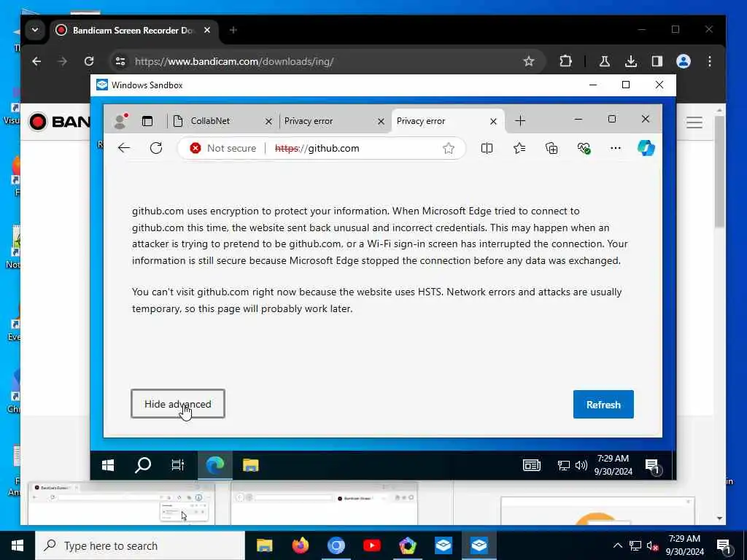Click the Edge icon in the sandbox taskbar
747x560 pixels.
[215, 465]
